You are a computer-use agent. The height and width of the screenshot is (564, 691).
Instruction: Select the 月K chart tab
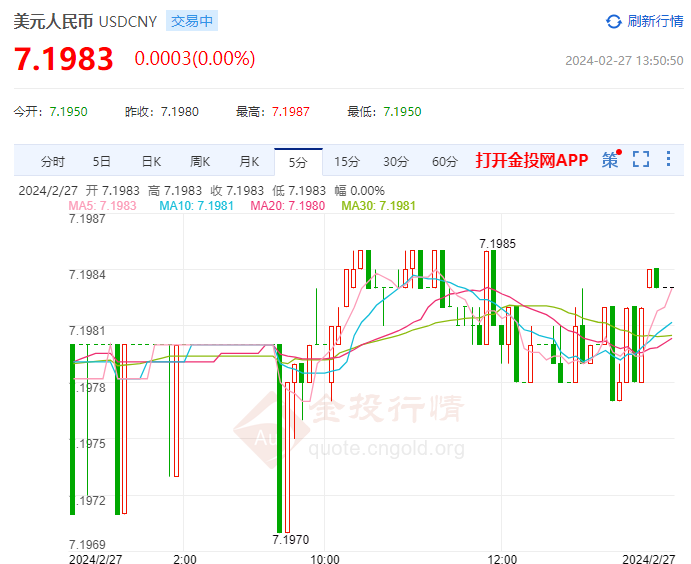point(249,162)
